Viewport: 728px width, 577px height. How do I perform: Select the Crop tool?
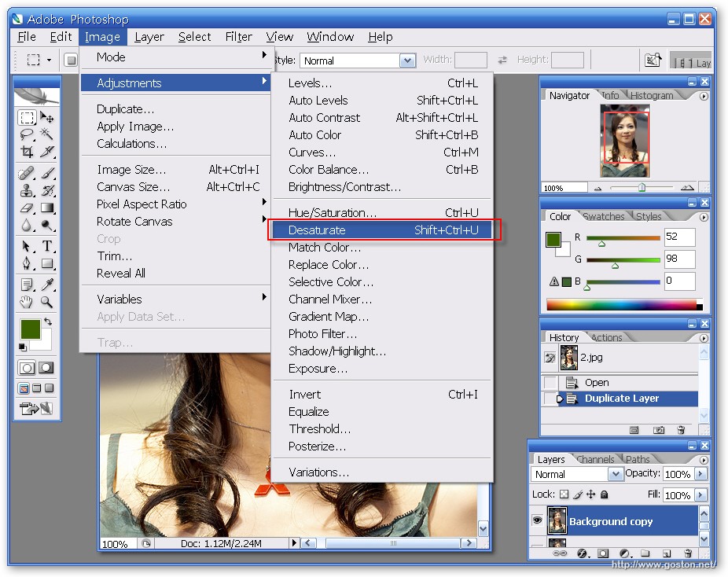27,152
